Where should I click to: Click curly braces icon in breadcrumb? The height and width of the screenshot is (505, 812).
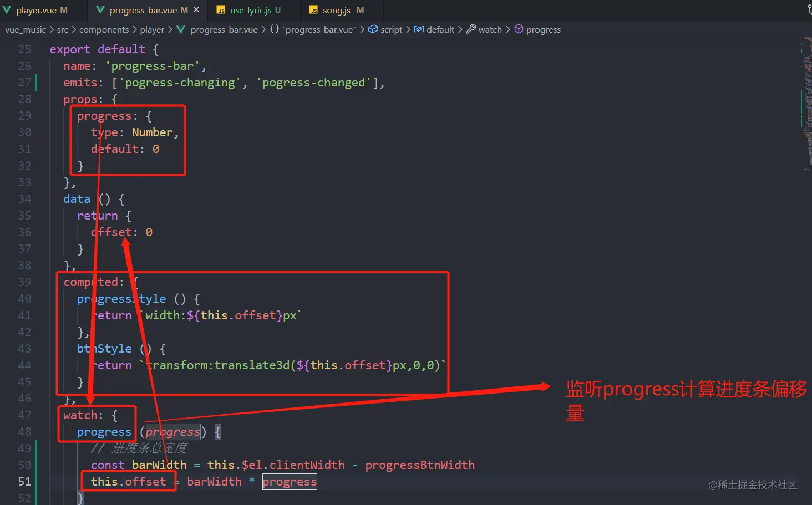pyautogui.click(x=275, y=29)
